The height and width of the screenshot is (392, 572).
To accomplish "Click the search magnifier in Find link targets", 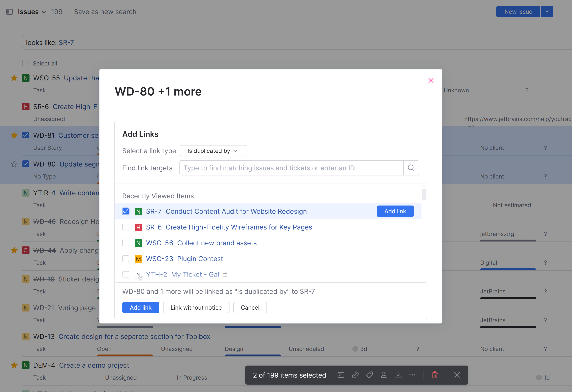I will click(x=411, y=168).
